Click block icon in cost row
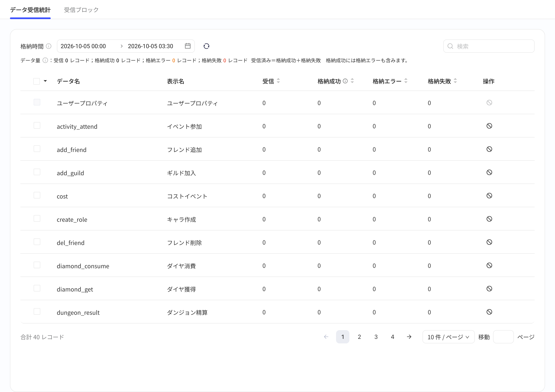Image resolution: width=555 pixels, height=392 pixels. click(x=489, y=196)
